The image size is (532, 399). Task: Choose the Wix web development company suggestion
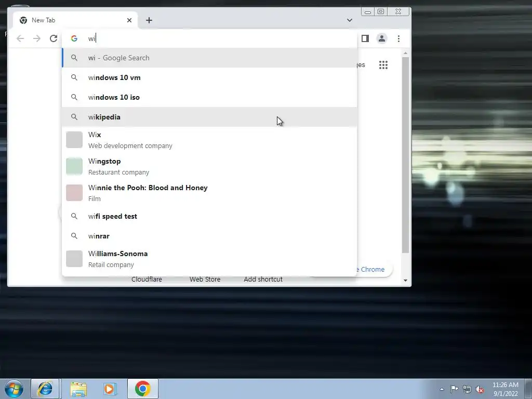(210, 140)
